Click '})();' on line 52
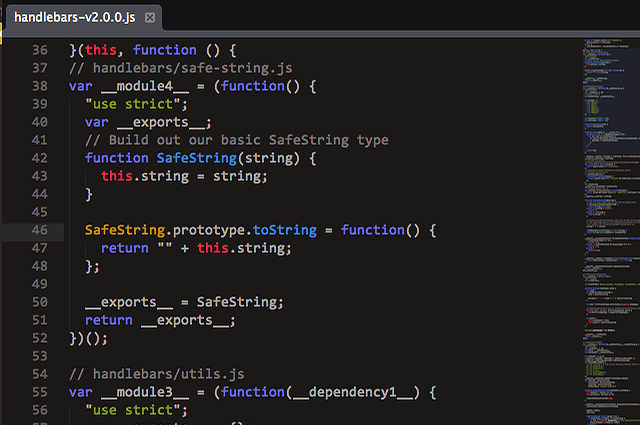 (89, 338)
